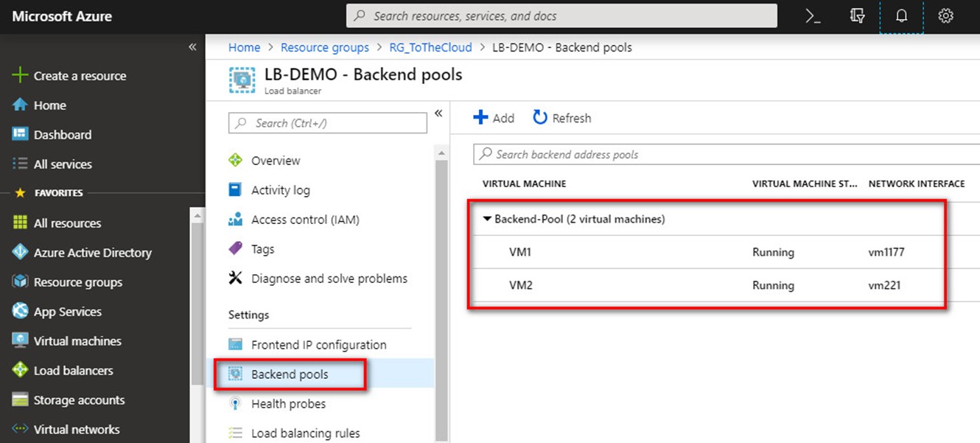This screenshot has height=443, width=980.
Task: Open the settings gear in header
Action: tap(945, 16)
